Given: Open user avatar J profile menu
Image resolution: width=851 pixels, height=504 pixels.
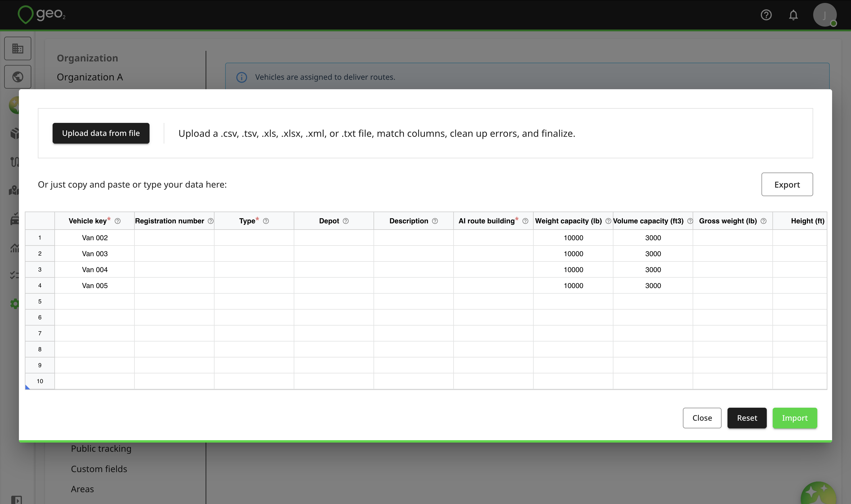Looking at the screenshot, I should pos(824,15).
